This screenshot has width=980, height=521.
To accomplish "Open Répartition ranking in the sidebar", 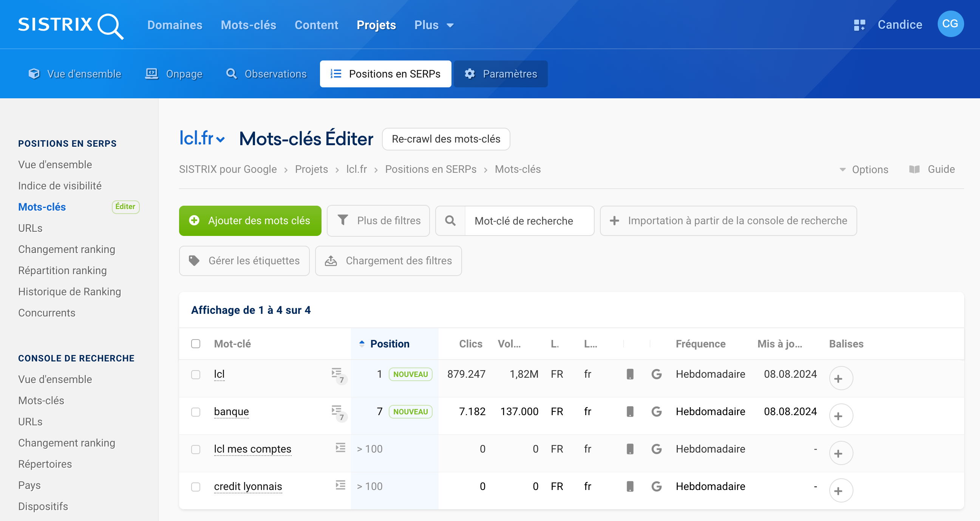I will tap(62, 270).
